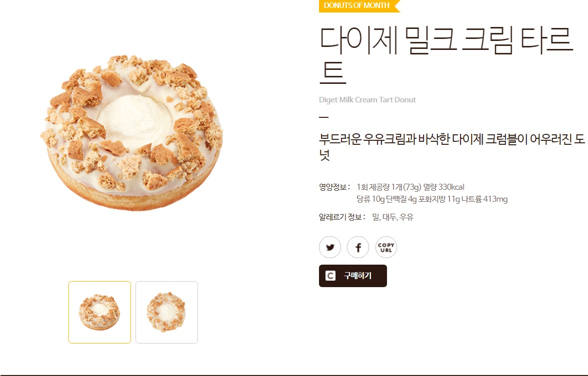This screenshot has width=588, height=376.
Task: Show the top-view donut thumbnail
Action: point(166,313)
